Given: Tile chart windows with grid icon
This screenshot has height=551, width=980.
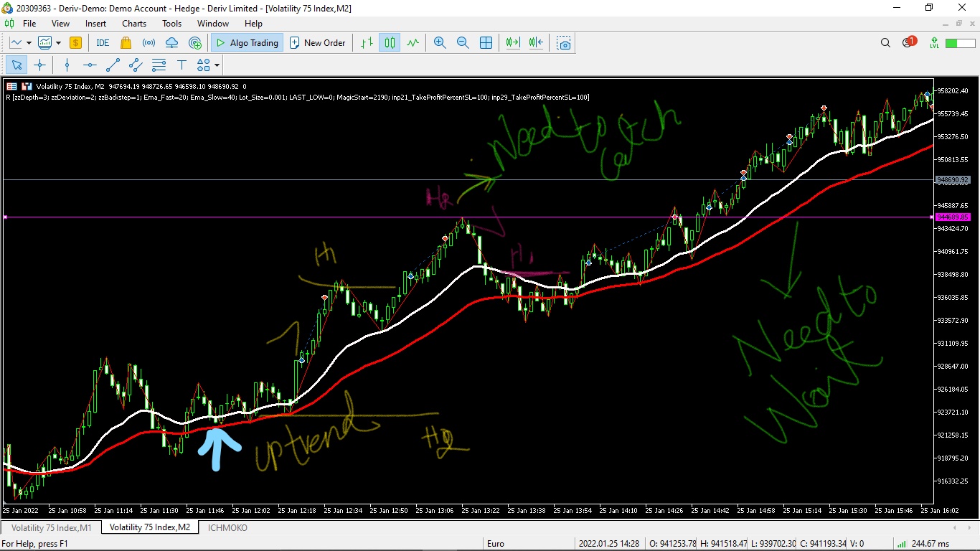Looking at the screenshot, I should click(x=486, y=43).
